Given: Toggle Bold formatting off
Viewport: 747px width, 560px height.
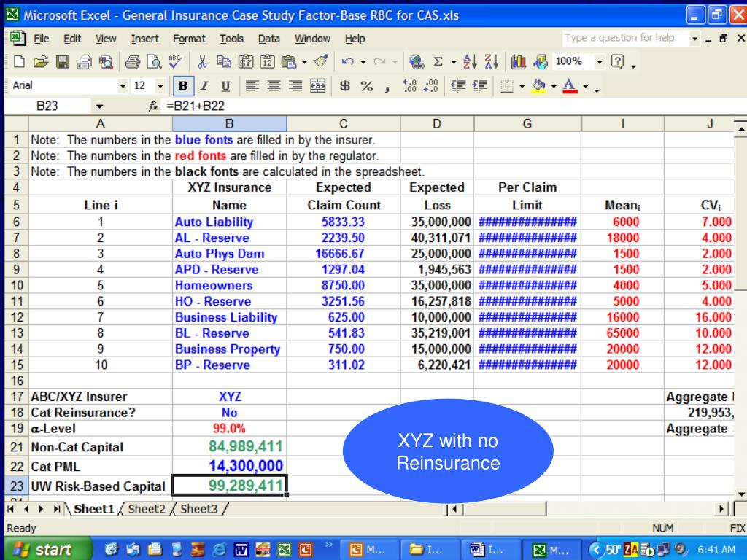Looking at the screenshot, I should (182, 86).
